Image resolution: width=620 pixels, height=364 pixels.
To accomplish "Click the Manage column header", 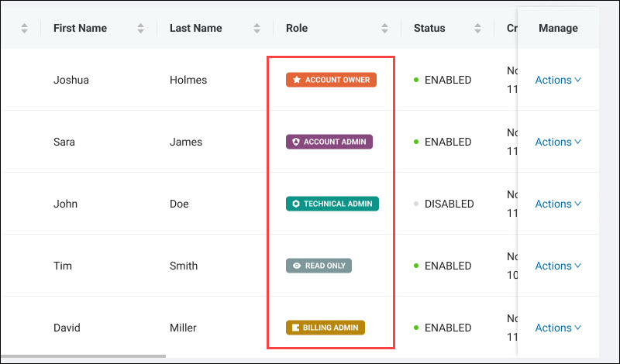I will pyautogui.click(x=558, y=28).
